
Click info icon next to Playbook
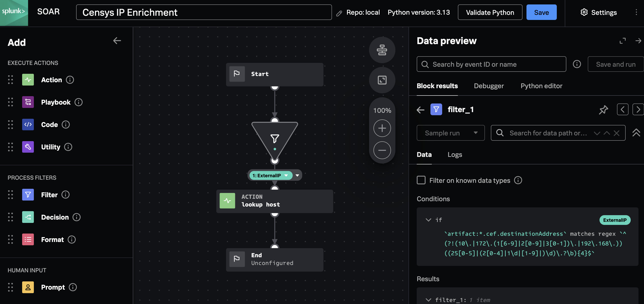click(79, 102)
